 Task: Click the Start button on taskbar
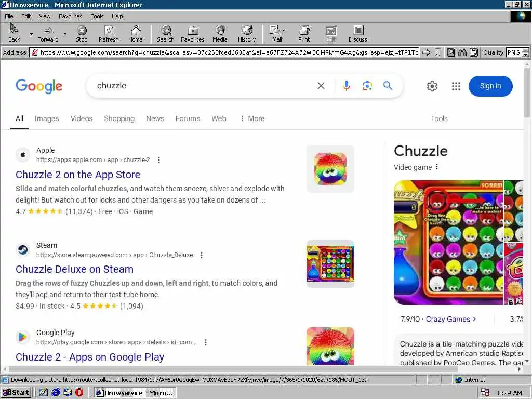16,393
